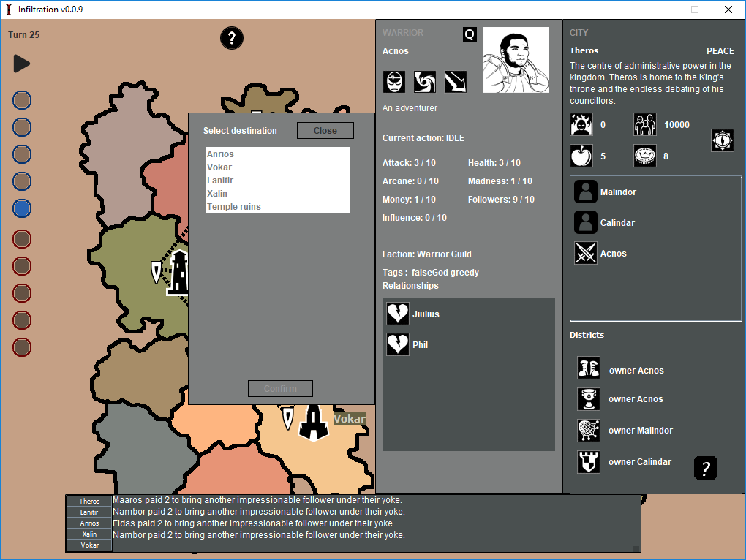
Task: Click the crossed swords icon beside Acnos
Action: [586, 253]
